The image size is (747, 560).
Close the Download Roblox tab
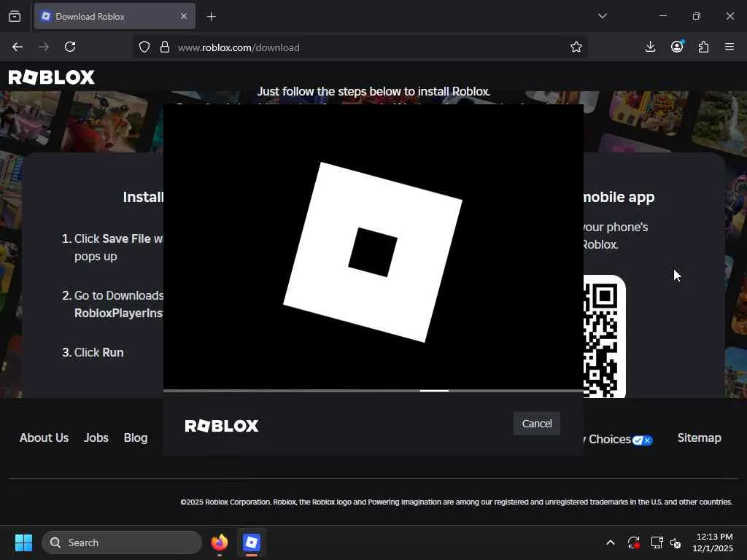coord(183,16)
